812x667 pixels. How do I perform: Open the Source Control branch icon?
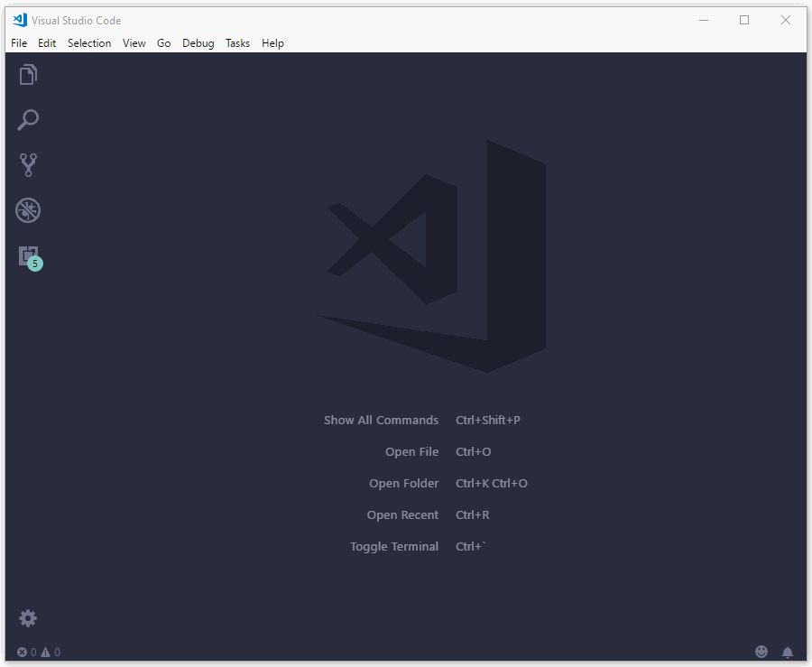pos(28,164)
